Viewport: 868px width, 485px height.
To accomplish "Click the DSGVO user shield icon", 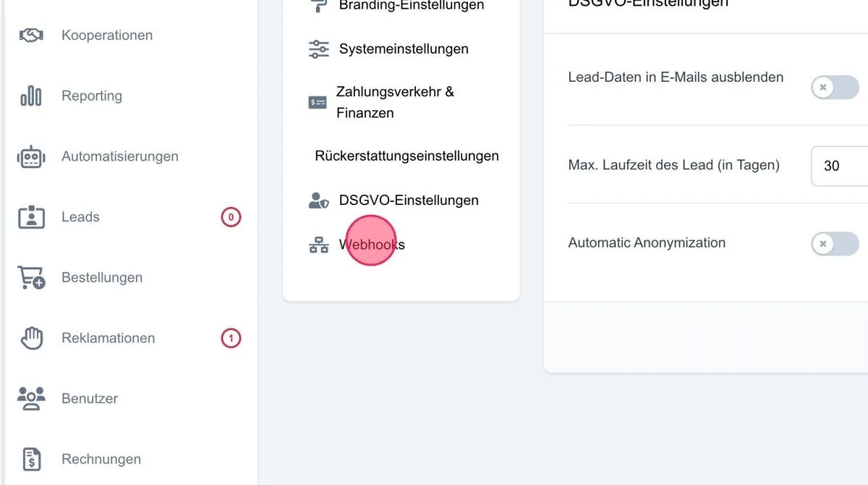I will coord(318,201).
